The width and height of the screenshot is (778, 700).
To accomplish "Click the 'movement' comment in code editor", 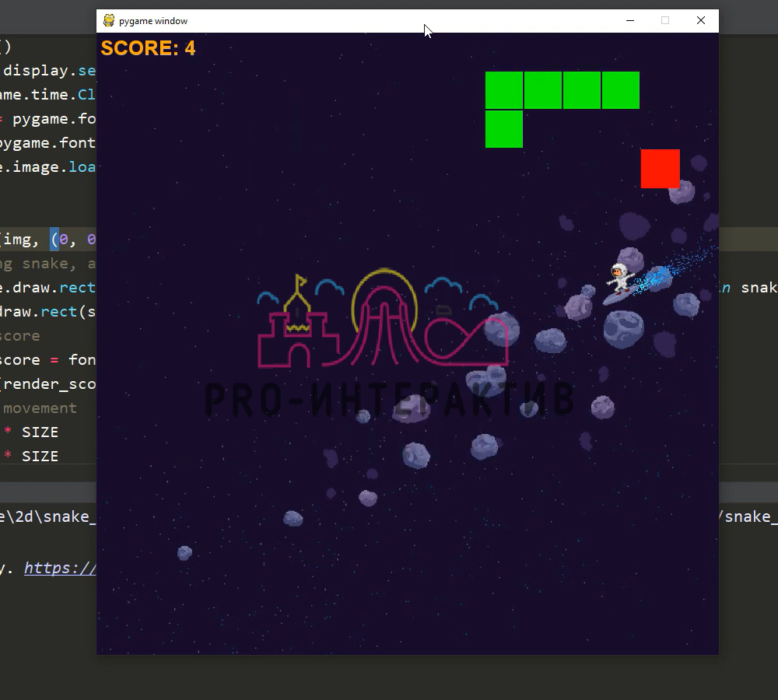I will click(40, 408).
